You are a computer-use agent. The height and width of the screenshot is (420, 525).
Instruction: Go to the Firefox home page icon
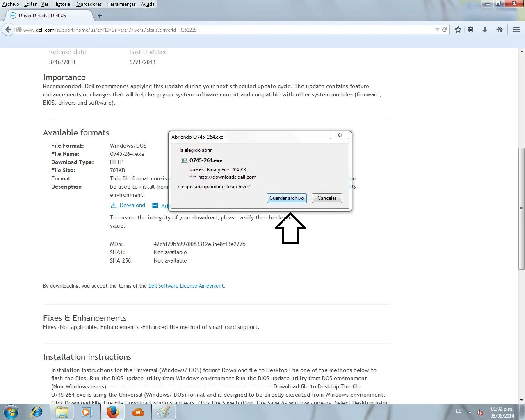(500, 30)
